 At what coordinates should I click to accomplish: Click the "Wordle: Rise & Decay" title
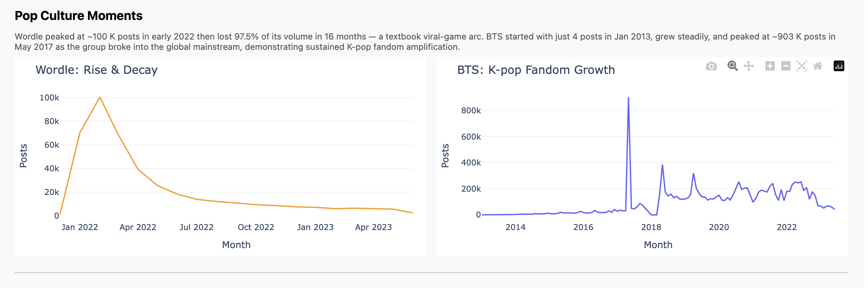pyautogui.click(x=96, y=70)
